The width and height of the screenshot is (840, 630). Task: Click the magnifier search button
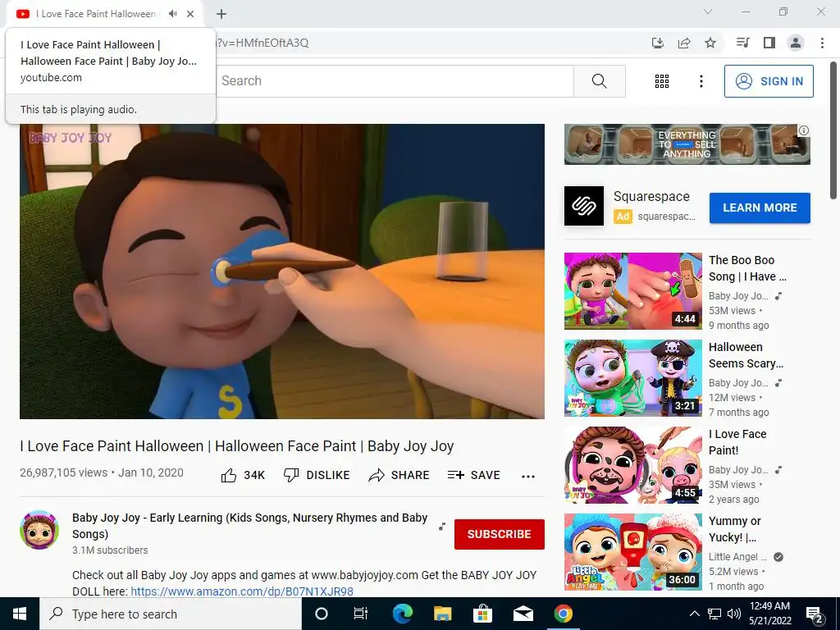[x=600, y=81]
